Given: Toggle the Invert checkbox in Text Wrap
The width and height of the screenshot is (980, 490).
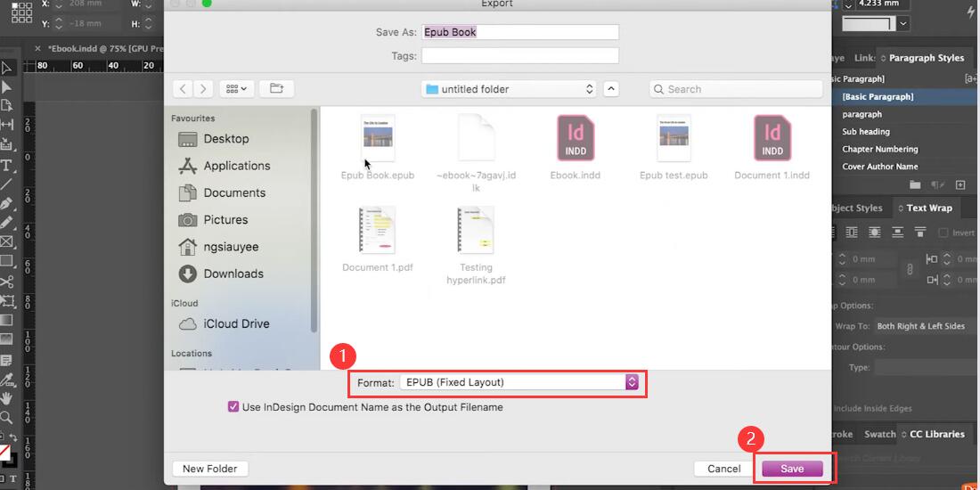Looking at the screenshot, I should coord(943,233).
